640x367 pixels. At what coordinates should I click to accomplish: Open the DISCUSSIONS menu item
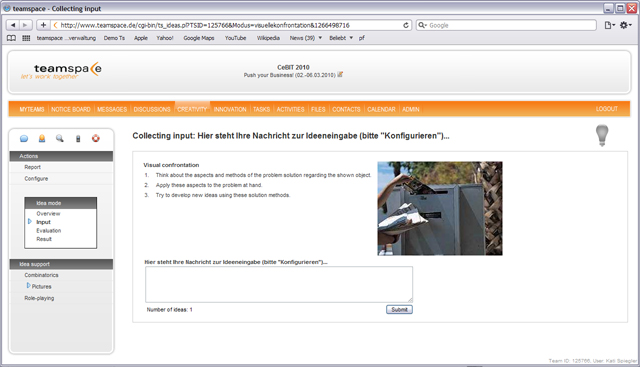tap(152, 109)
